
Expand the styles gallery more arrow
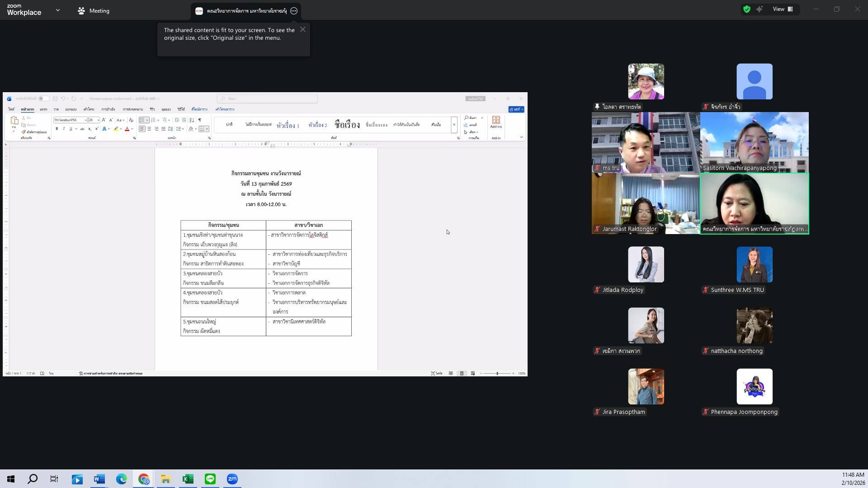(454, 125)
